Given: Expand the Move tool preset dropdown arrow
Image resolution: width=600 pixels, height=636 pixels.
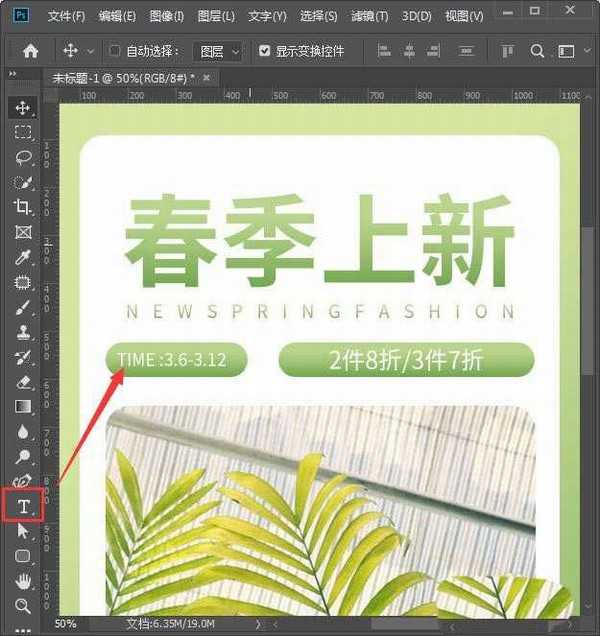Looking at the screenshot, I should click(x=91, y=51).
